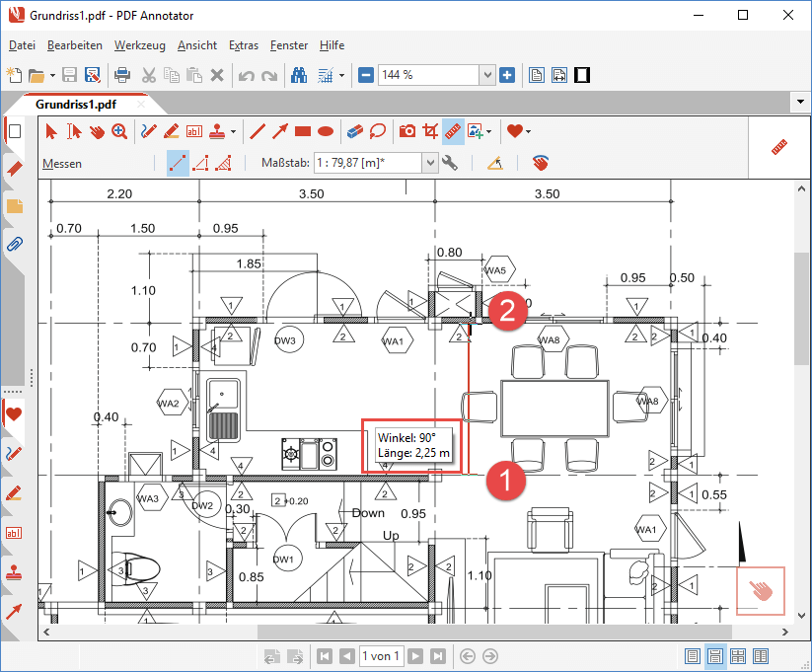Open scale settings with wrench icon
The width and height of the screenshot is (812, 672).
[x=450, y=163]
